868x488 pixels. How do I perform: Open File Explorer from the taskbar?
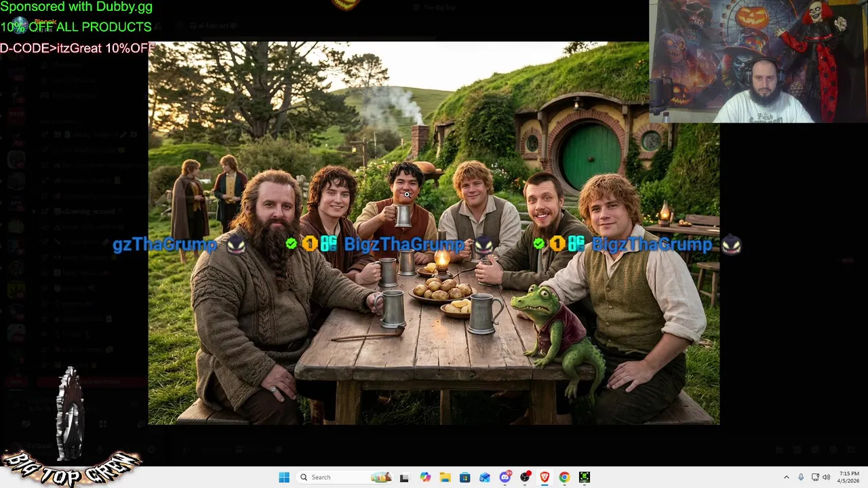click(445, 477)
